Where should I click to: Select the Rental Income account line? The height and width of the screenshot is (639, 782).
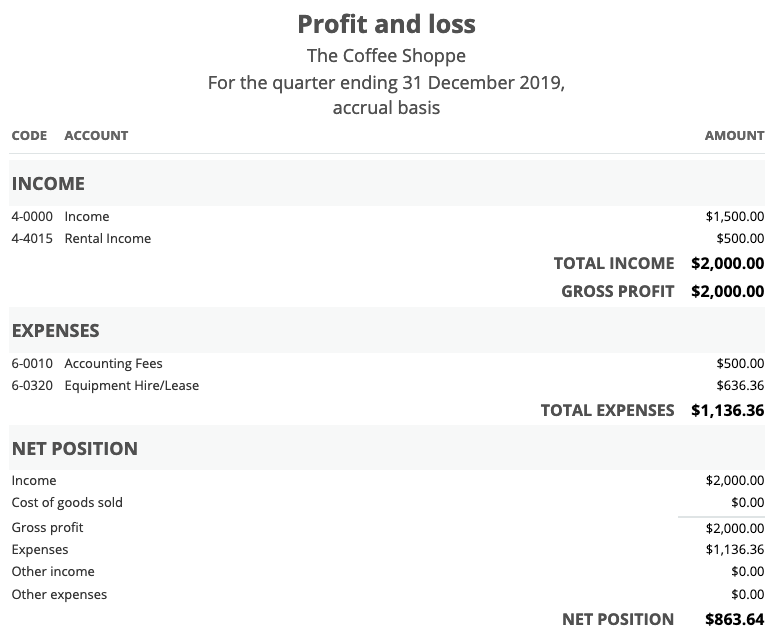387,238
